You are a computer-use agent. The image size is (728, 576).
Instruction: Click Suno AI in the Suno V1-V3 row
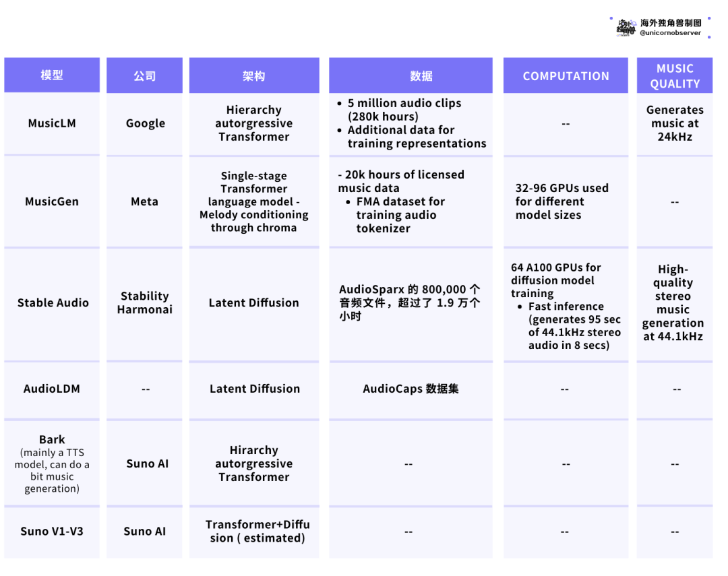click(144, 532)
